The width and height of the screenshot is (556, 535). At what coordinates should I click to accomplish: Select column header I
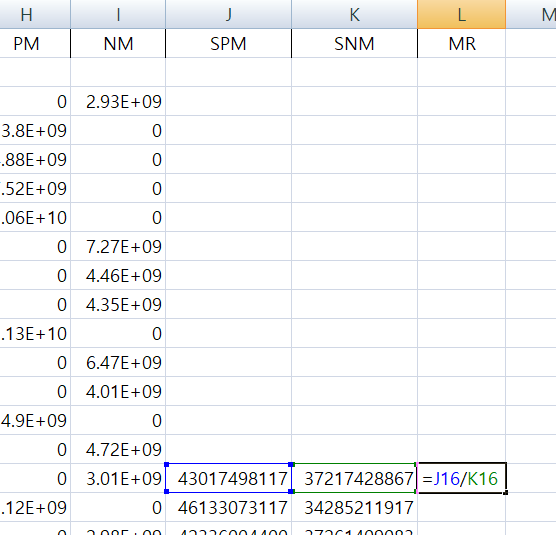[118, 14]
